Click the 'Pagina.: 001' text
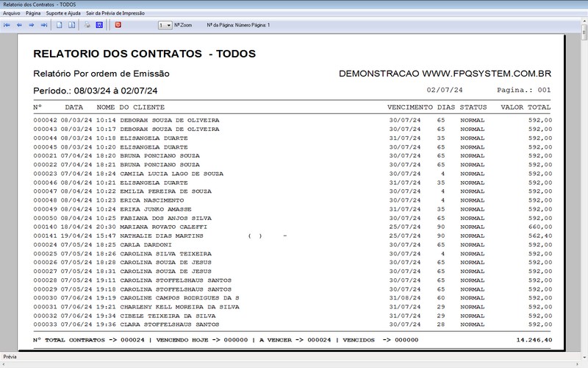Viewport: 588px width, 368px height. coord(524,90)
